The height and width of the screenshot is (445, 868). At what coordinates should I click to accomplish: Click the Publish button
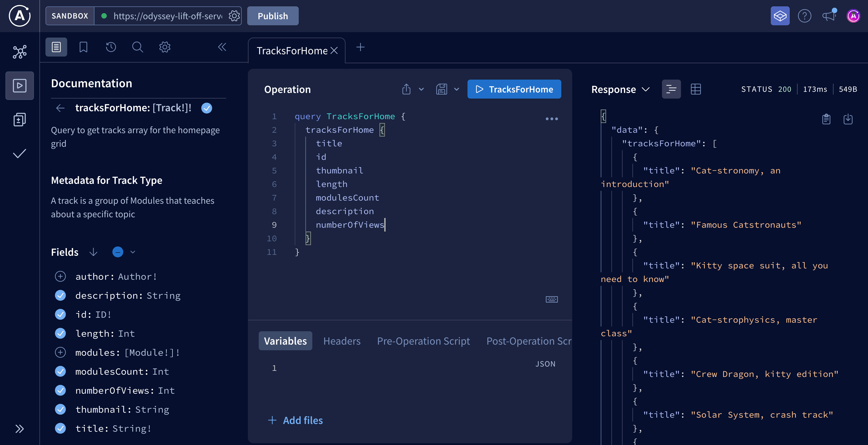pos(272,16)
